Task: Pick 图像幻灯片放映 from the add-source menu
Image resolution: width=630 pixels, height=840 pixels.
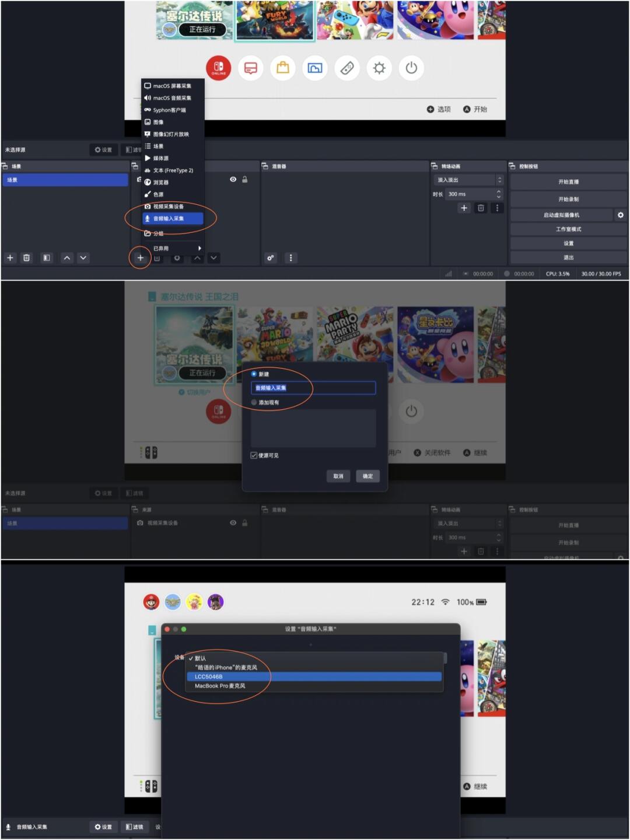Action: click(173, 134)
